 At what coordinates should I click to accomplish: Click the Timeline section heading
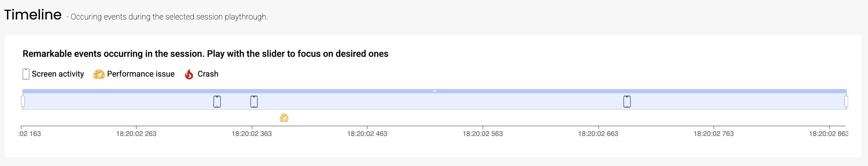pos(33,15)
